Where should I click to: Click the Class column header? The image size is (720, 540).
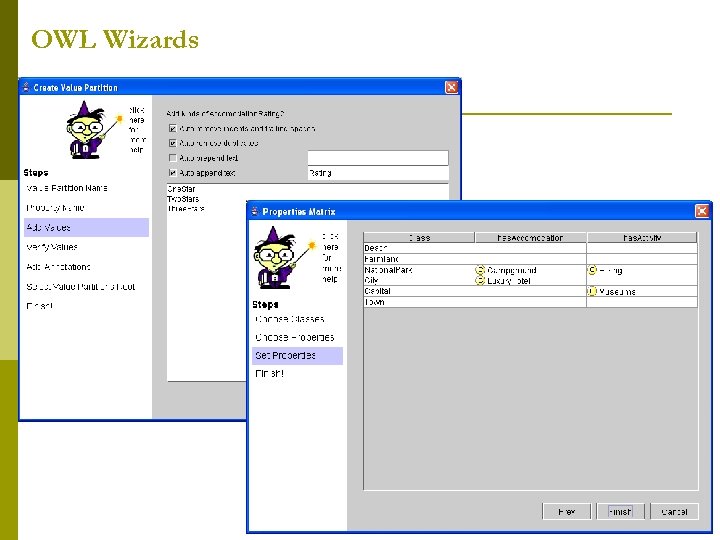(419, 237)
